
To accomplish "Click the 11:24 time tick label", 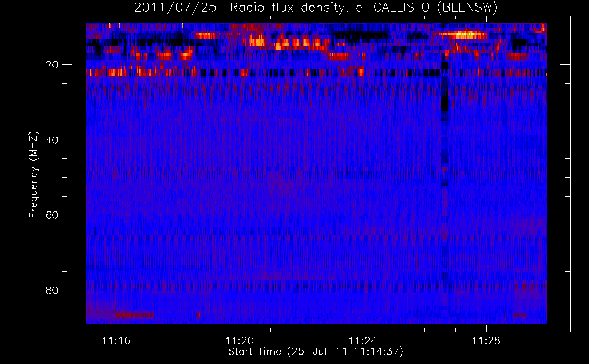I will (363, 341).
